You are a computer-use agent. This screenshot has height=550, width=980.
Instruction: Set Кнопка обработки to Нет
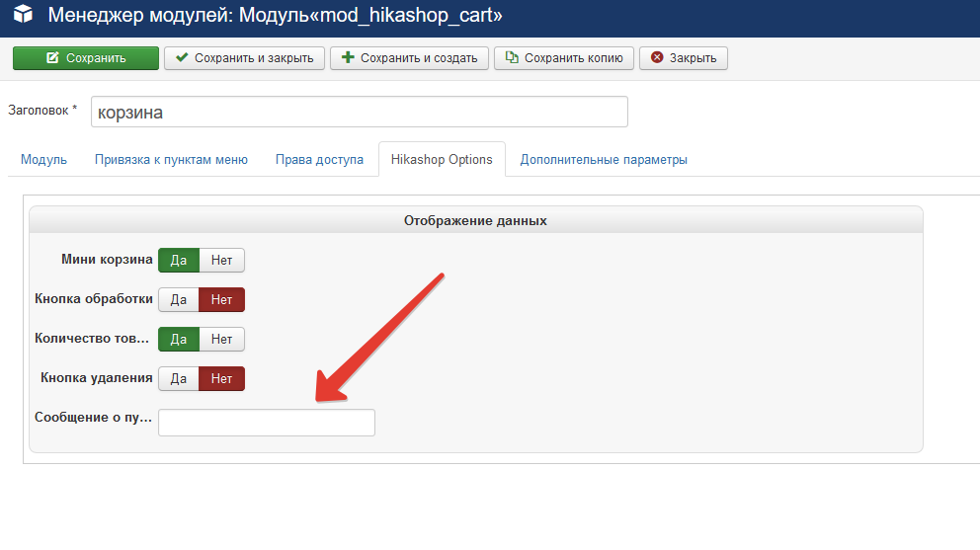222,299
